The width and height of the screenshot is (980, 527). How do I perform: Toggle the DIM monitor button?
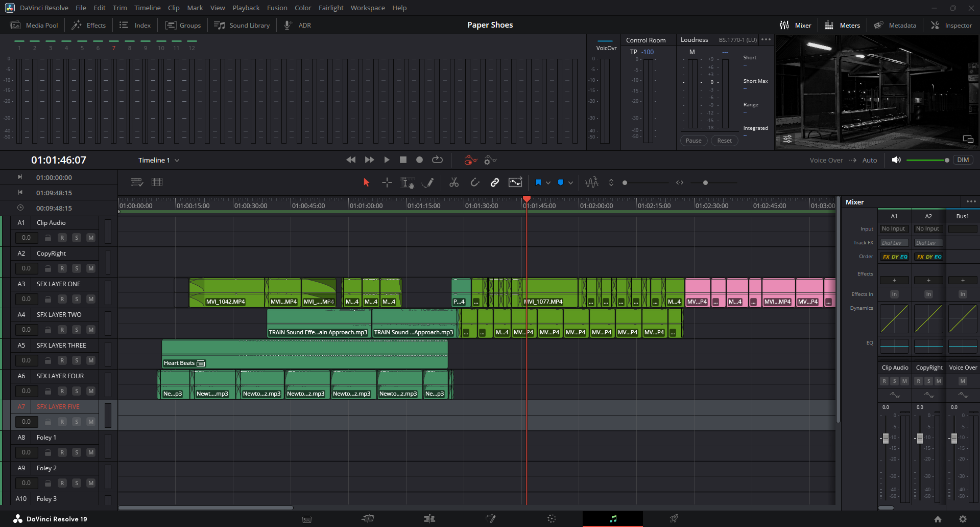963,160
